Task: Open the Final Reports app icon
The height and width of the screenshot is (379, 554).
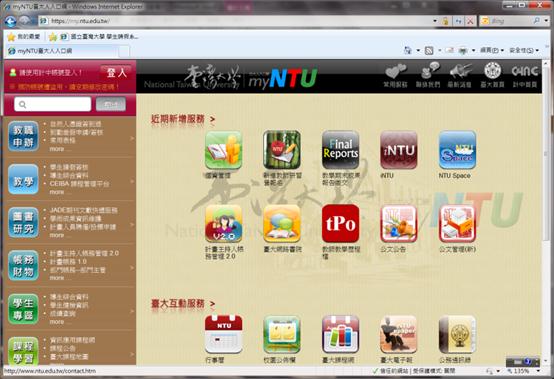Action: 340,150
